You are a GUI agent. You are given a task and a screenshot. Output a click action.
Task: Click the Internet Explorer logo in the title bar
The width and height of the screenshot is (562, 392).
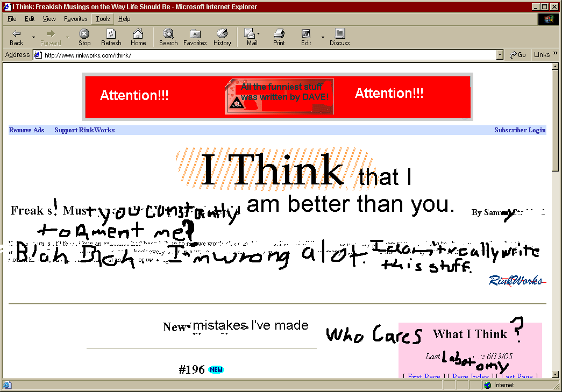pos(7,6)
